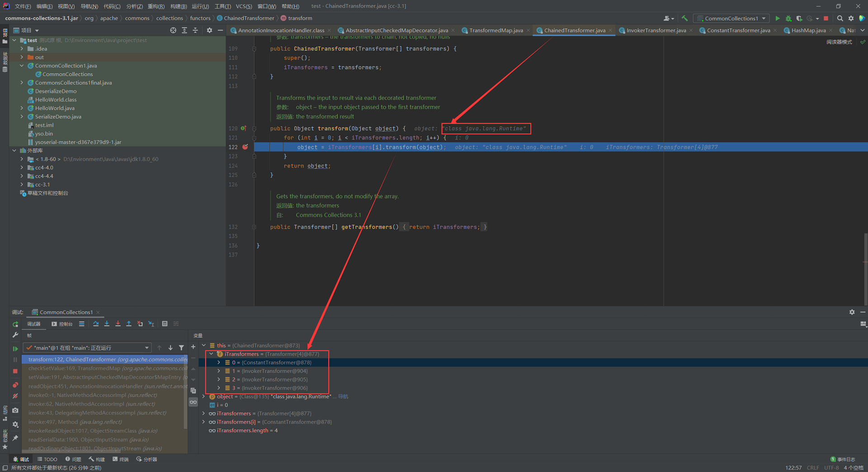868x472 pixels.
Task: Click View Breakpoints double red circle icon
Action: (x=15, y=385)
